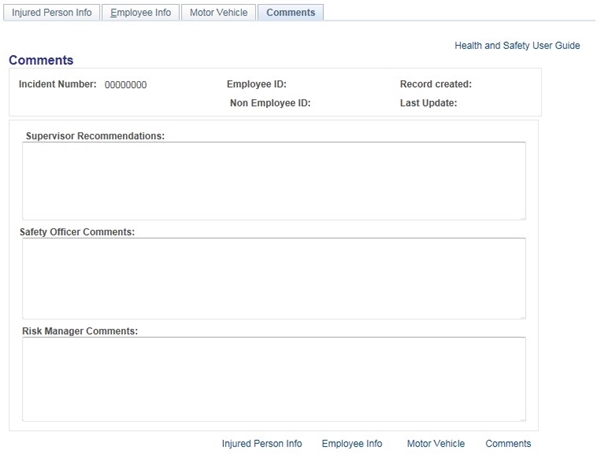Place cursor in Risk Manager Comments box

point(273,378)
